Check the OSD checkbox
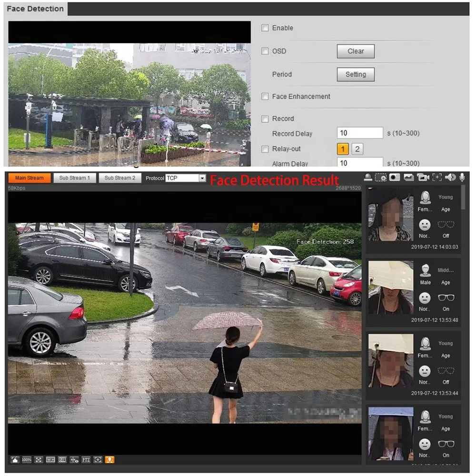The width and height of the screenshot is (476, 476). click(265, 51)
